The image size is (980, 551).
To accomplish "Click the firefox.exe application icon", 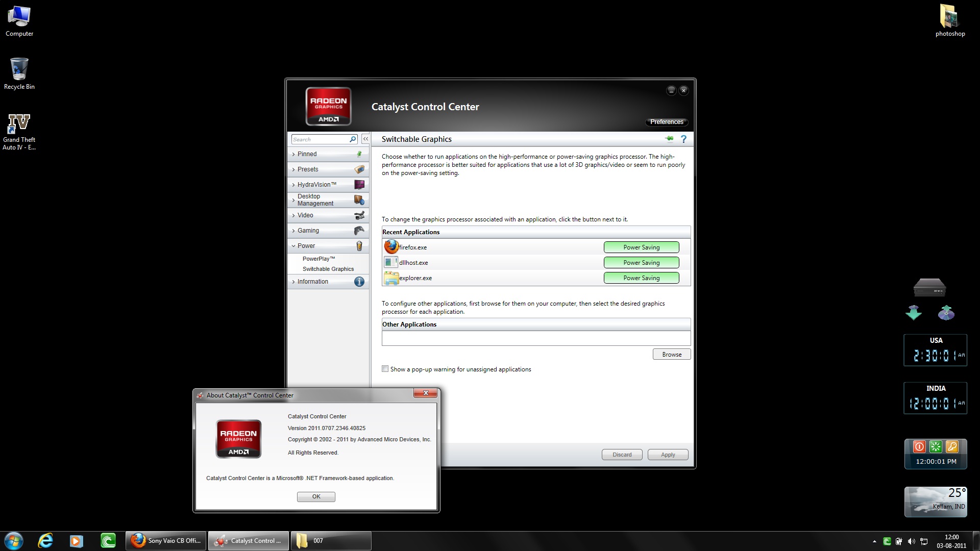I will coord(391,247).
